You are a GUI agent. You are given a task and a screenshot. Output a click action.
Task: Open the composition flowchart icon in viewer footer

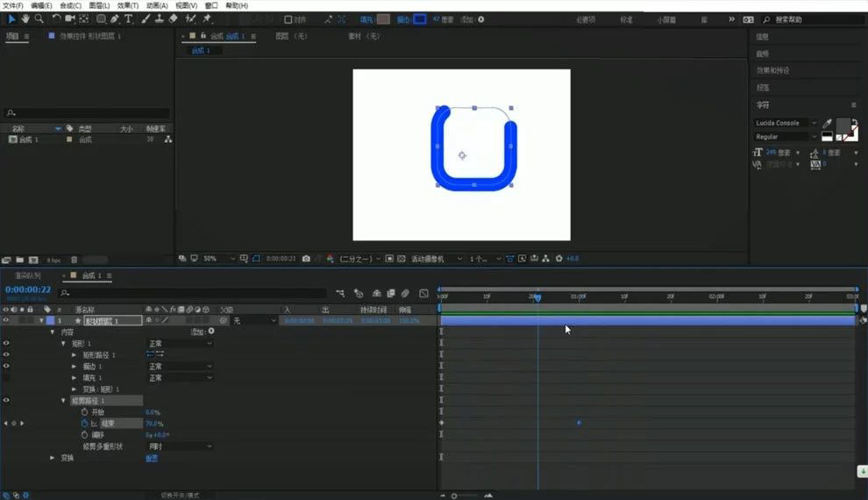(546, 259)
